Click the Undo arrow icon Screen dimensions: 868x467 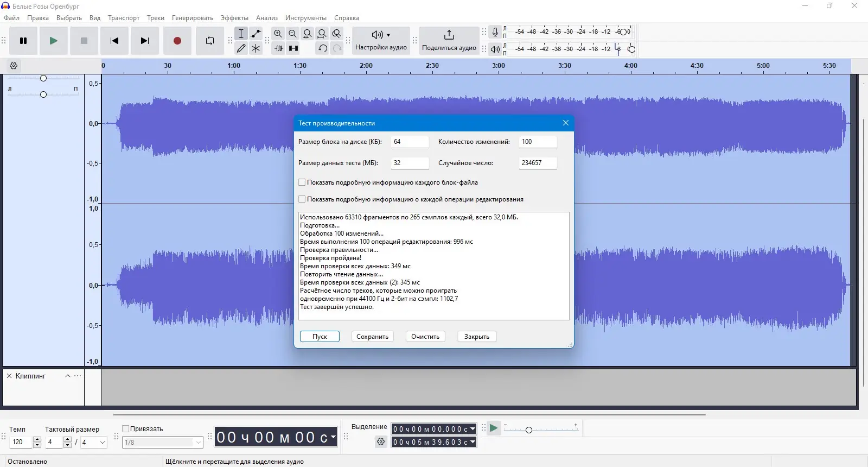coord(322,48)
